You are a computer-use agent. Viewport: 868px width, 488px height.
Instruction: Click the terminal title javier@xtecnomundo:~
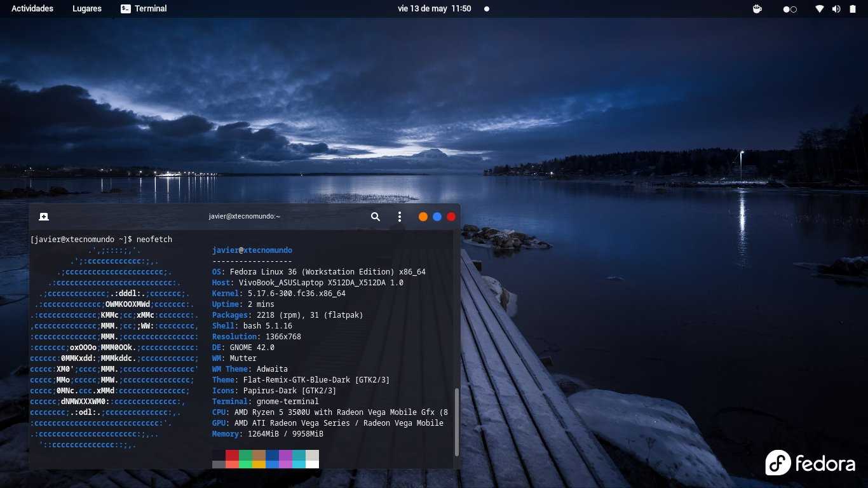[245, 217]
